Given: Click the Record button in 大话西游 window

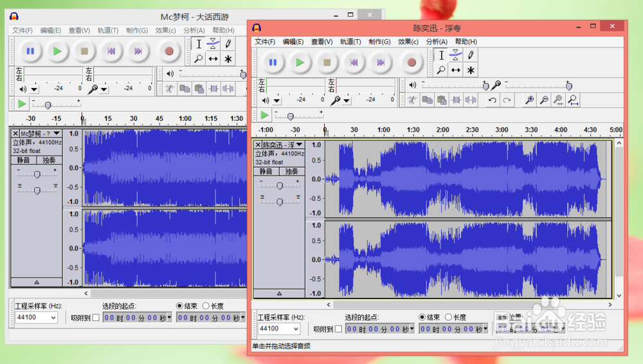Looking at the screenshot, I should [x=168, y=51].
